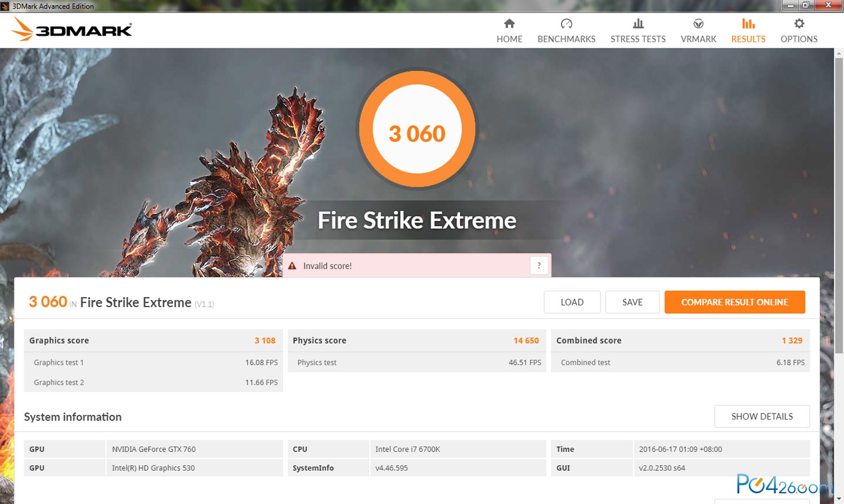Click the Results bar chart icon
Viewport: 844px width, 504px height.
point(748,24)
